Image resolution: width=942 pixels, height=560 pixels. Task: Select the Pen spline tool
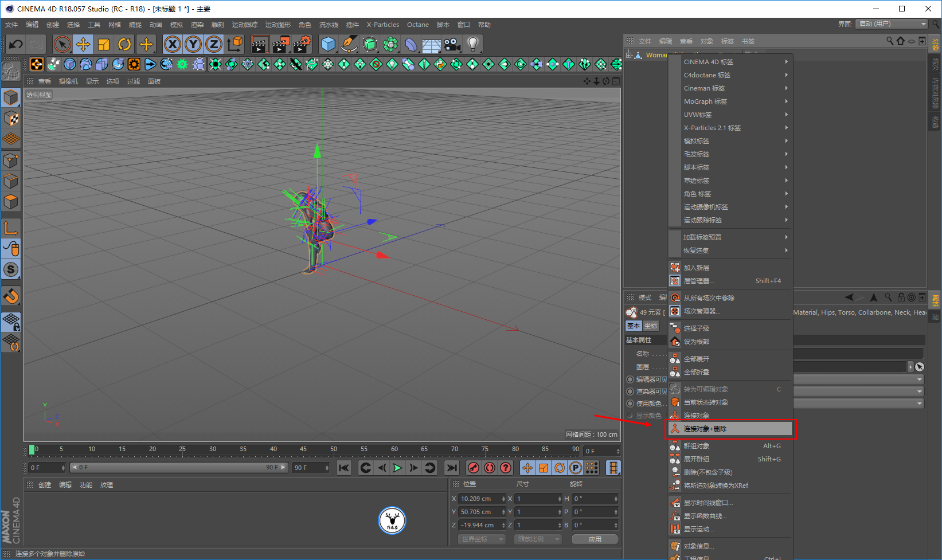point(349,44)
